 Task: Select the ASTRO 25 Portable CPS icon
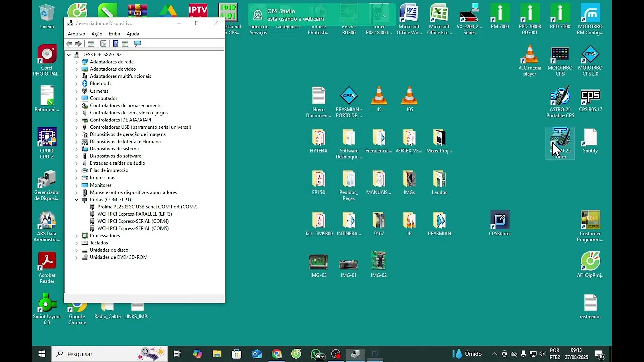point(560,102)
